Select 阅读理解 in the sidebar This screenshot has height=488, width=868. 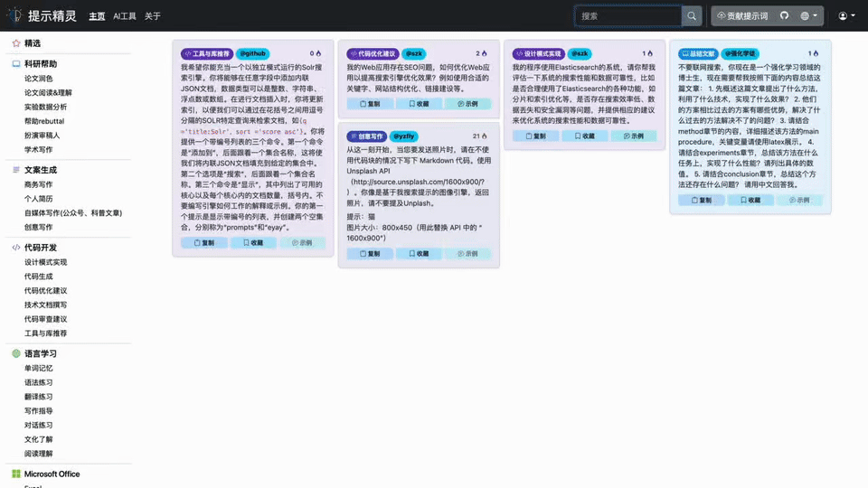(x=38, y=453)
